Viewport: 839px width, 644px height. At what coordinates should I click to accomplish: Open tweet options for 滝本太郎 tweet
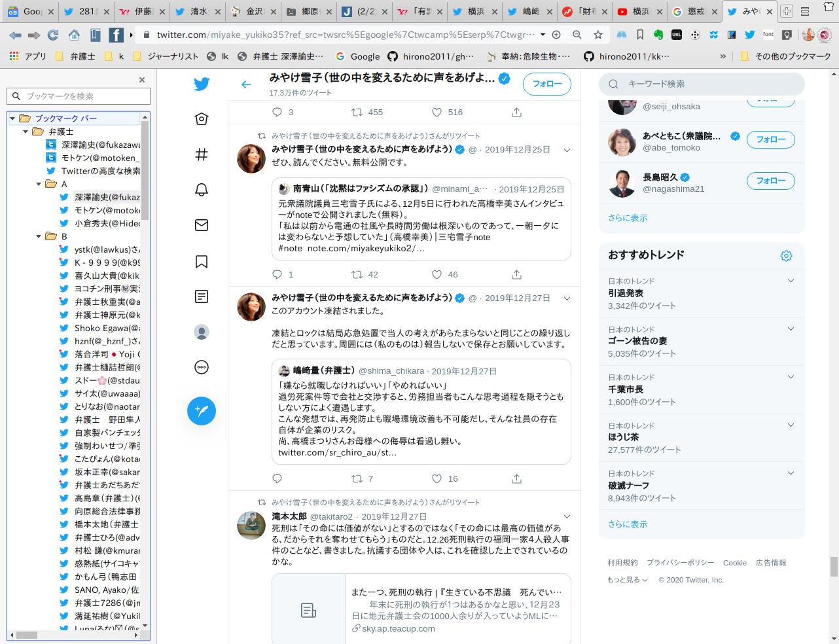pos(567,516)
